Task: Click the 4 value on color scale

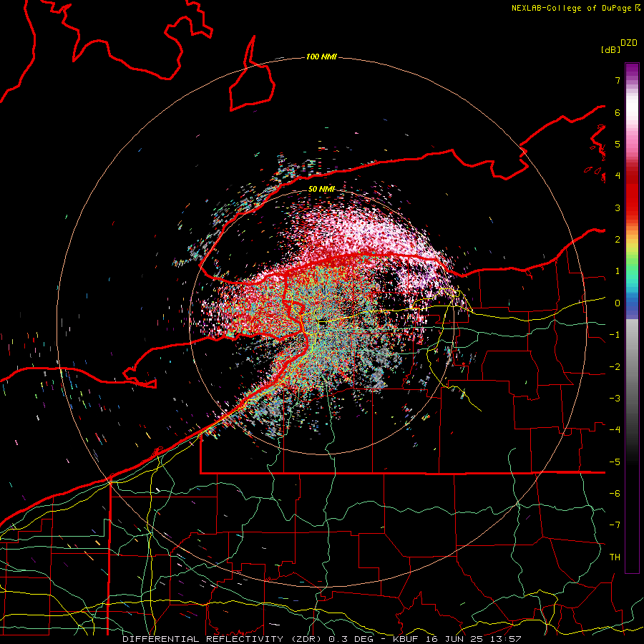Action: coord(618,176)
